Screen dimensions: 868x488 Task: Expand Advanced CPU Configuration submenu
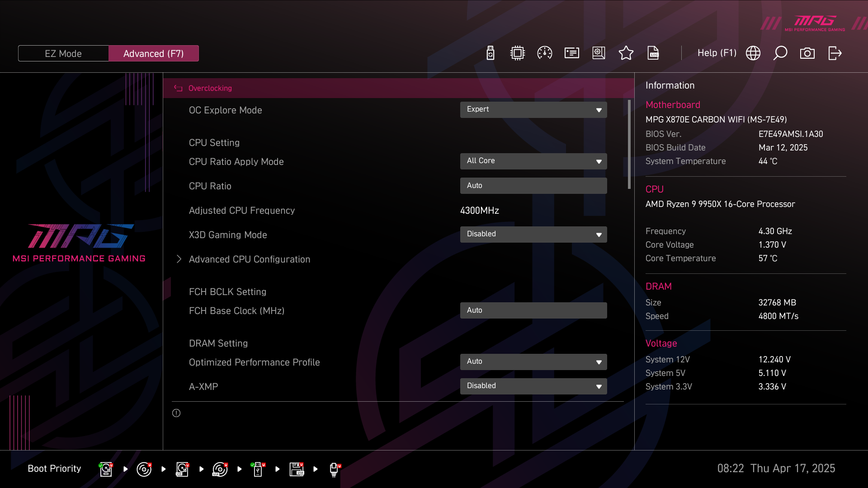coord(249,259)
